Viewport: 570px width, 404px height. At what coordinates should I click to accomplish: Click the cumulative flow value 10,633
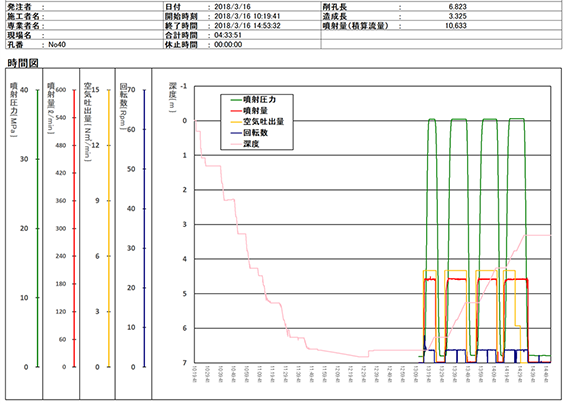(x=455, y=25)
